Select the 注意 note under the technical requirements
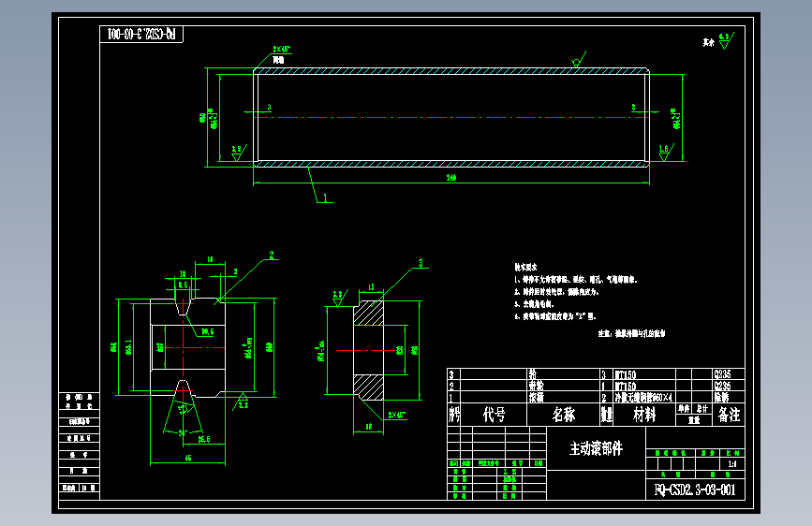 pos(632,333)
